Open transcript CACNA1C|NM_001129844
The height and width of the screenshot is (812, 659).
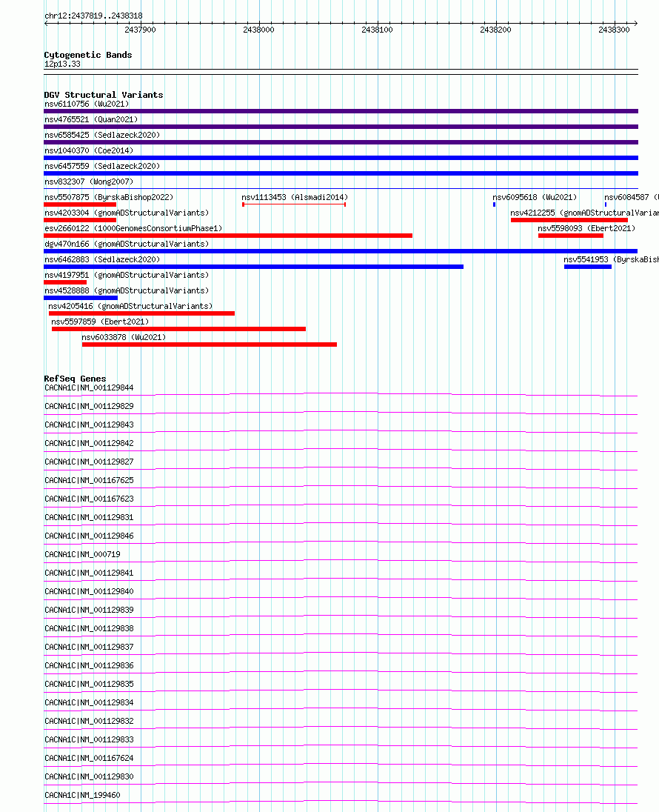point(89,388)
